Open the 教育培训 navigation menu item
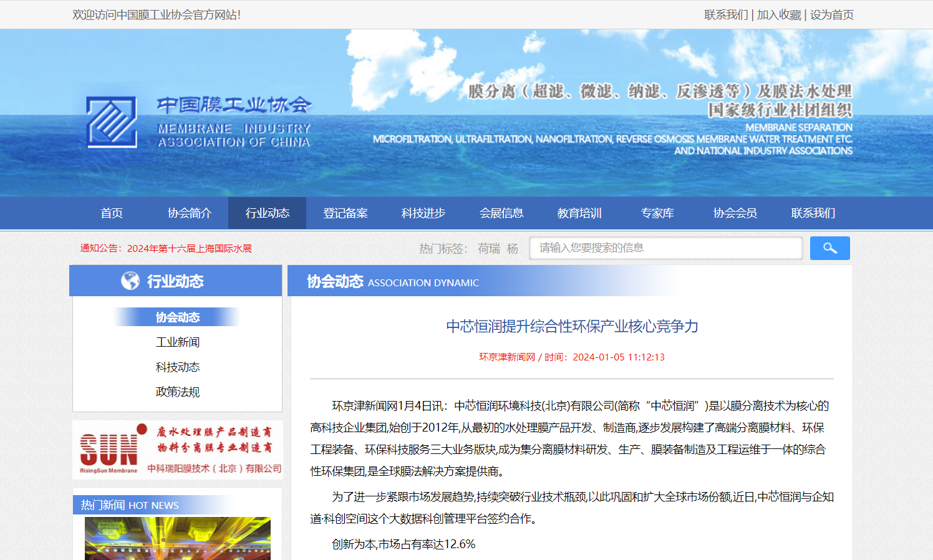Screen dimensions: 933x560 click(x=579, y=213)
